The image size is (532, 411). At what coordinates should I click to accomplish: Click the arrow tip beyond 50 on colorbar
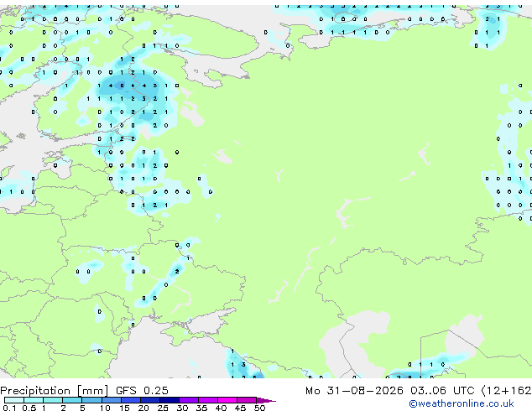tap(267, 400)
